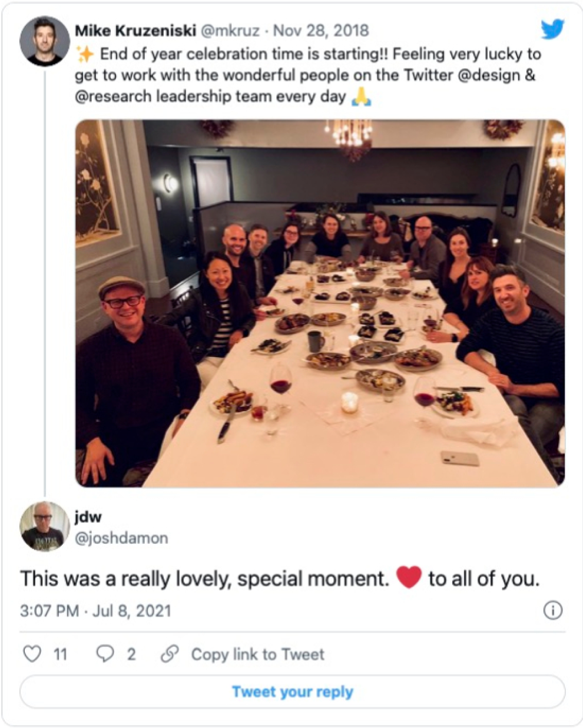The image size is (583, 728).
Task: Open the Nov 28, 2018 tweet date
Action: tap(321, 30)
